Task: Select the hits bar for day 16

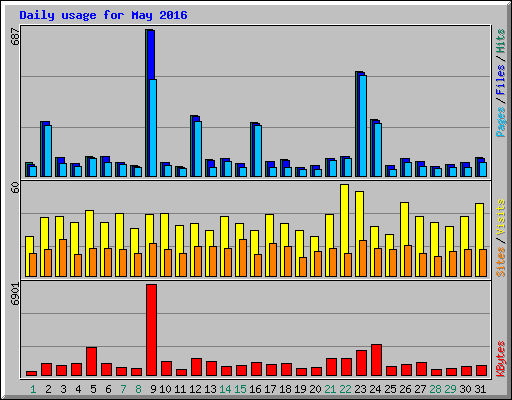Action: (252, 149)
